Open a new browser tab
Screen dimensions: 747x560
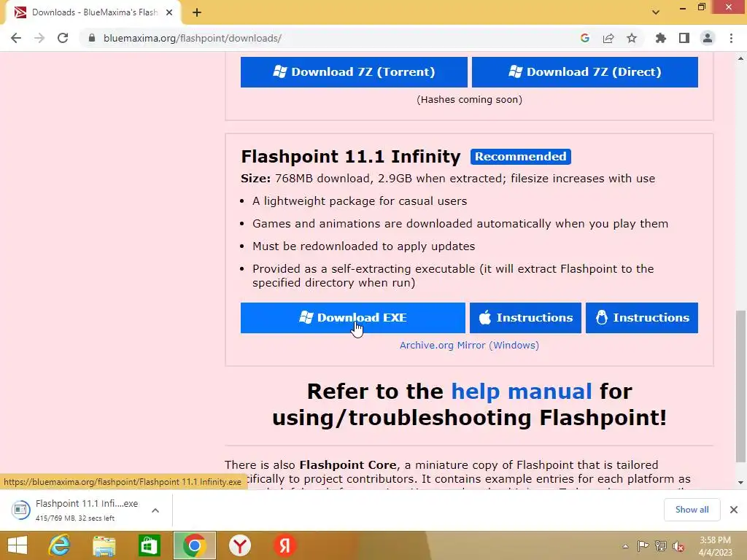click(197, 12)
